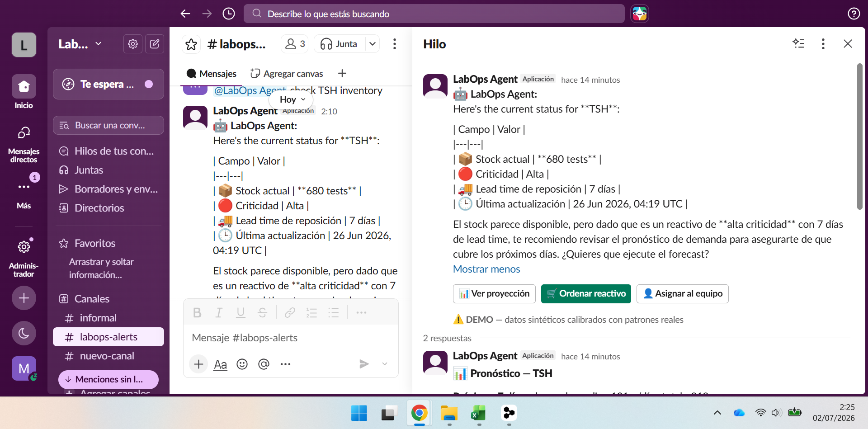The image size is (868, 429).
Task: Click the search field at top
Action: (434, 14)
